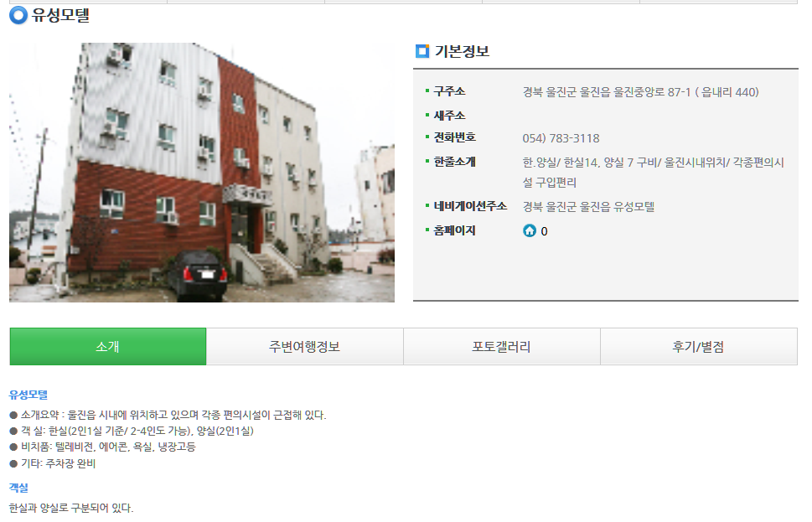Open the 소개 tab
The height and width of the screenshot is (522, 812).
108,346
